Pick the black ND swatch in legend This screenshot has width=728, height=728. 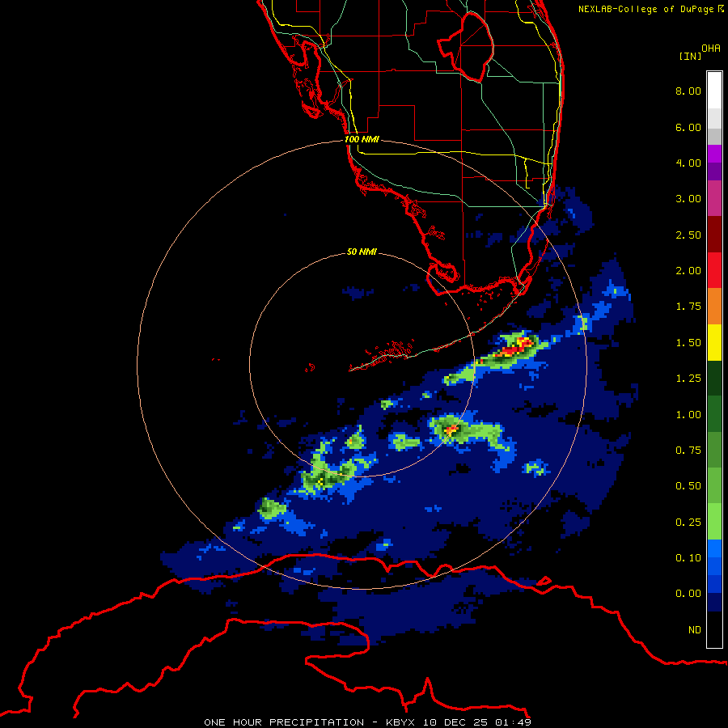coord(714,629)
